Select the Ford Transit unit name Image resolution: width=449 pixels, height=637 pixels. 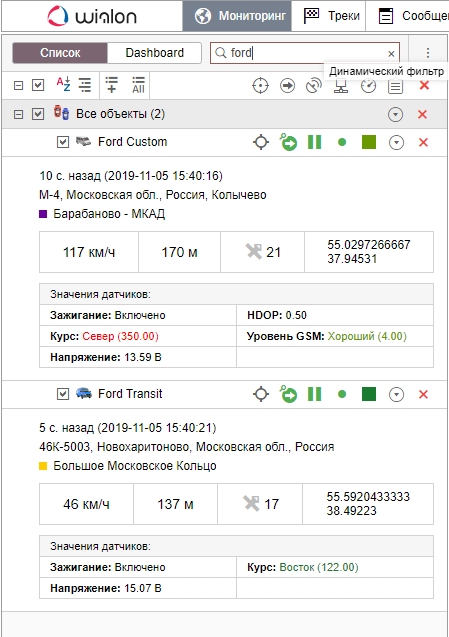tap(130, 394)
